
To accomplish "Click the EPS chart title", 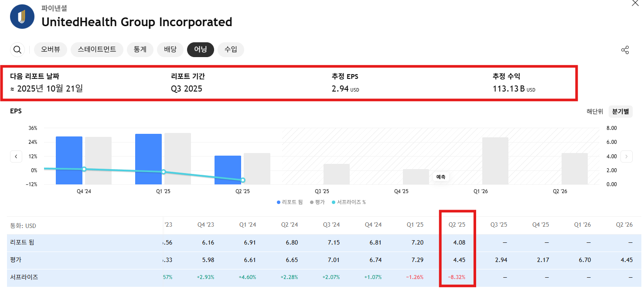I will click(16, 111).
